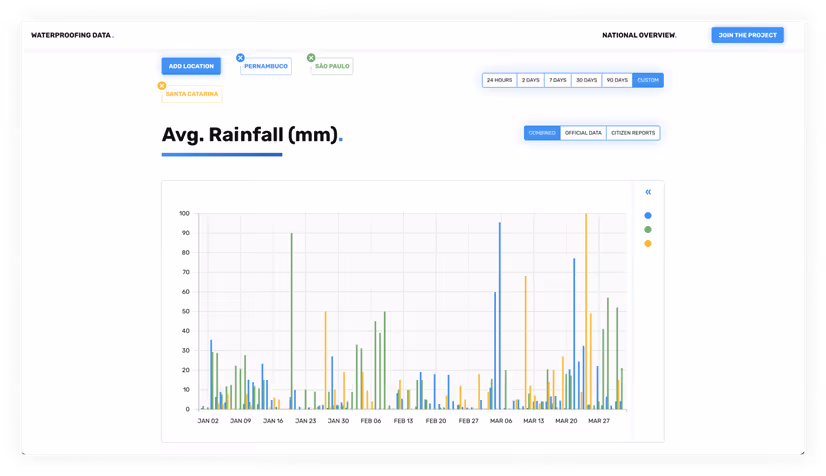Image resolution: width=826 pixels, height=476 pixels.
Task: Click Join the Project button
Action: point(748,35)
